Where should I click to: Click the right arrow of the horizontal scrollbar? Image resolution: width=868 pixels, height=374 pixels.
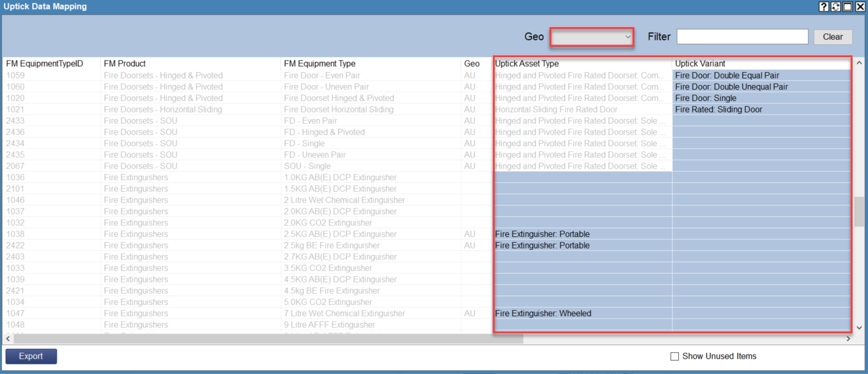click(x=849, y=338)
